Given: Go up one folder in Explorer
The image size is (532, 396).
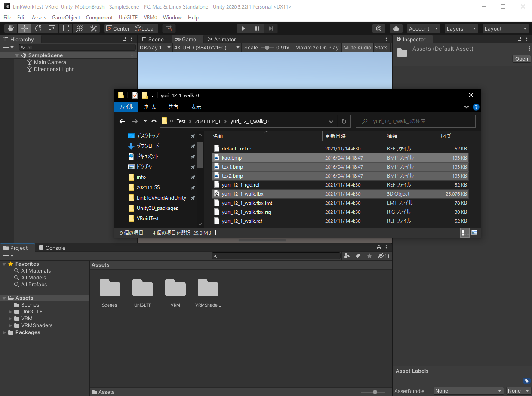Looking at the screenshot, I should click(154, 121).
